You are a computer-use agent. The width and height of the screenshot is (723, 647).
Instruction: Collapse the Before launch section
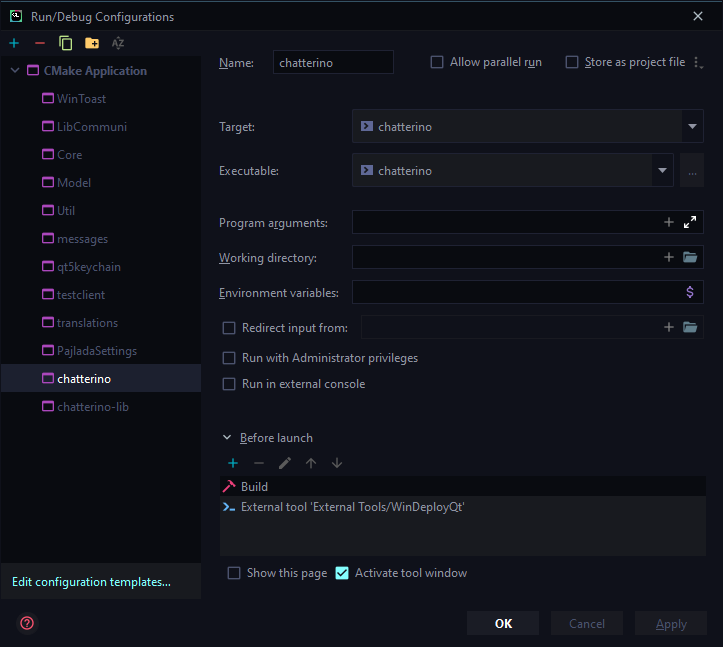(x=227, y=438)
